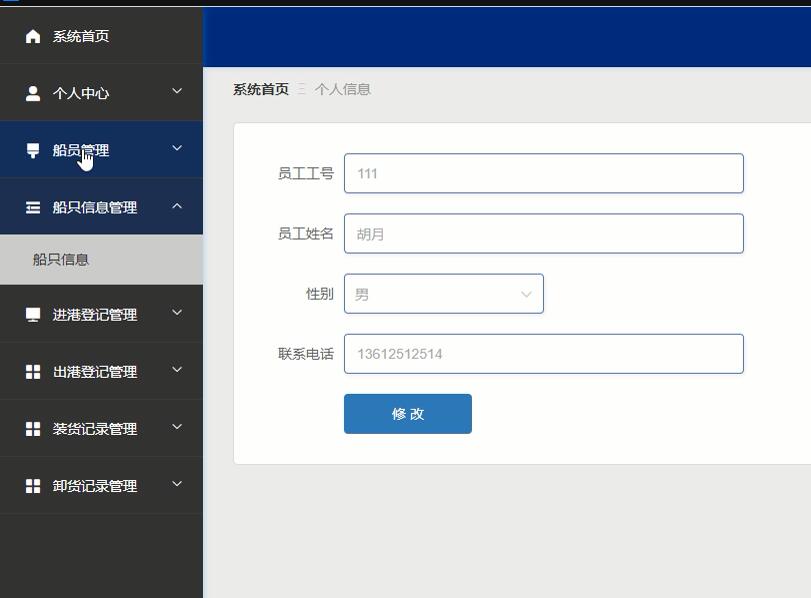
Task: Select 进港登记管理 menu label
Action: tap(95, 315)
